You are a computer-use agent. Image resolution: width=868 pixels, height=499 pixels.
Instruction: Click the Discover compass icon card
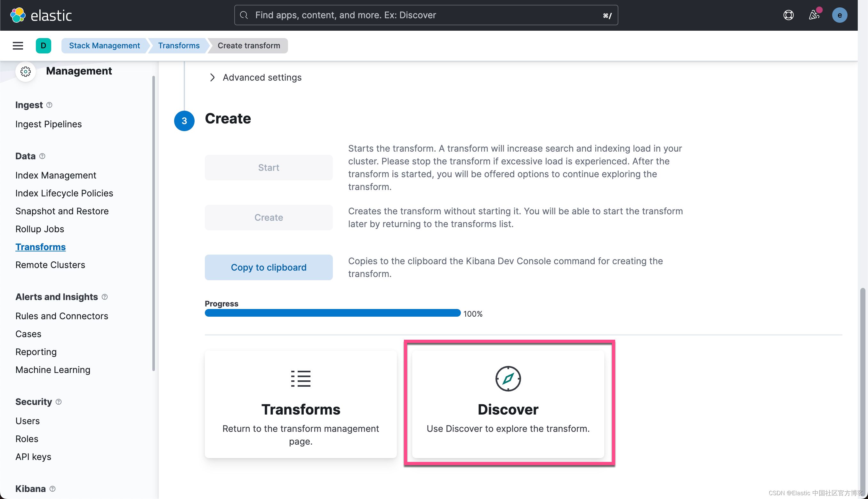click(x=508, y=404)
